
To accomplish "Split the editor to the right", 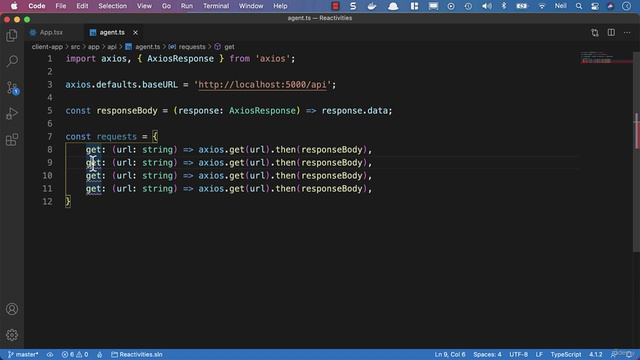I will tap(611, 33).
